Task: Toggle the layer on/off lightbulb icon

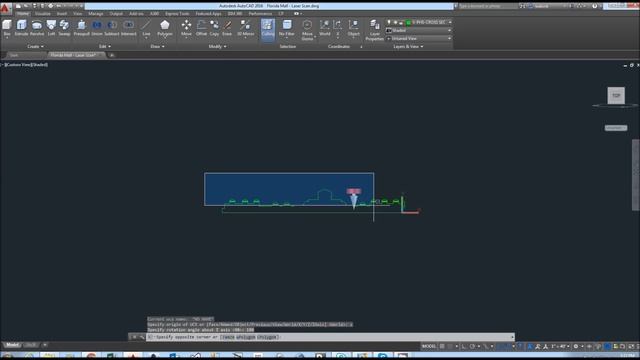Action: tap(389, 22)
